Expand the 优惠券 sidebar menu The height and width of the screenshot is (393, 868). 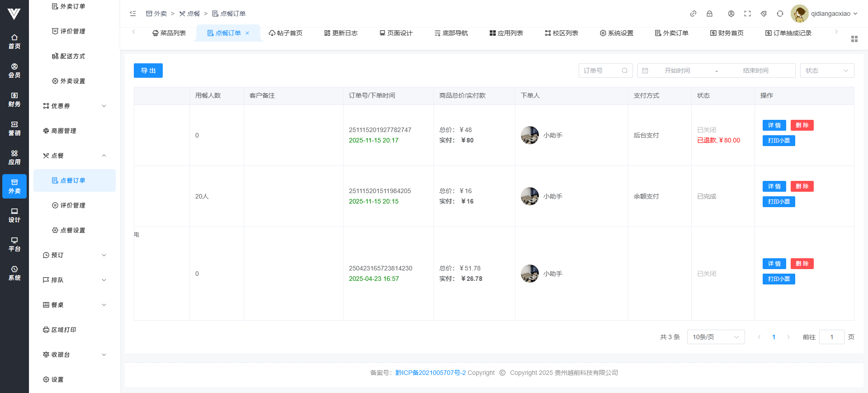pos(75,106)
